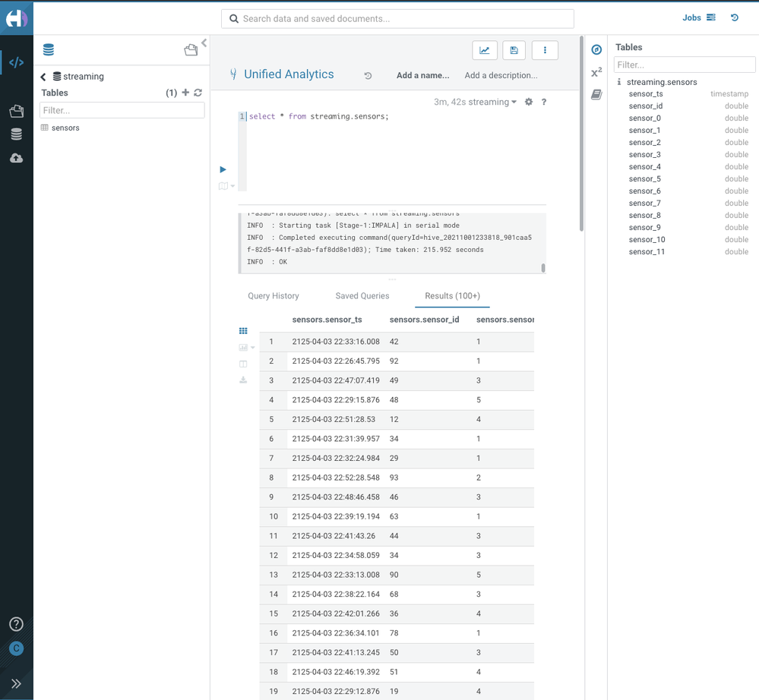759x700 pixels.
Task: Expand the bottom sidebar double chevron
Action: tap(16, 683)
